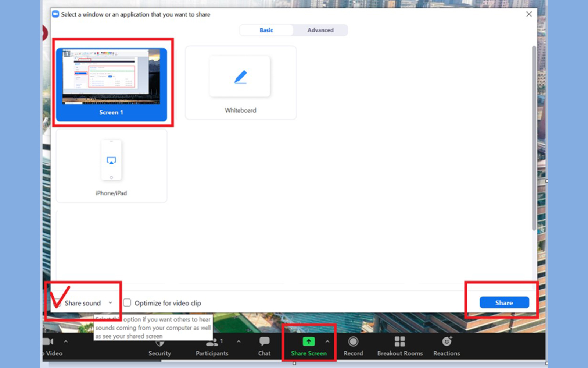Screen dimensions: 588x368
Task: Switch to the Advanced sharing tab
Action: [x=320, y=30]
